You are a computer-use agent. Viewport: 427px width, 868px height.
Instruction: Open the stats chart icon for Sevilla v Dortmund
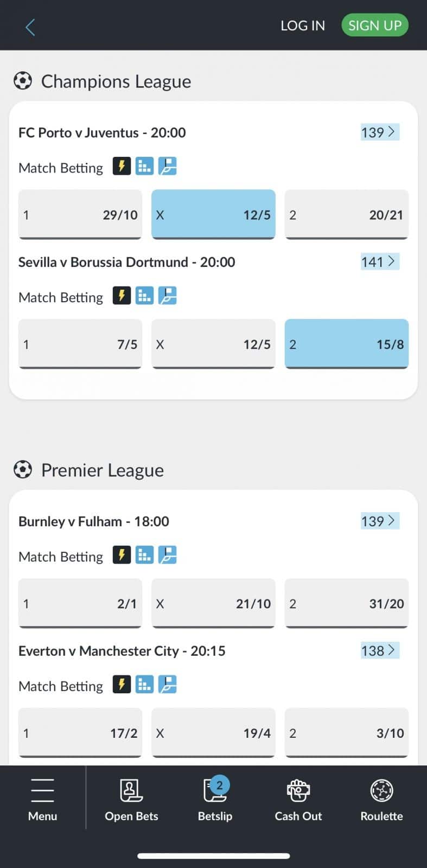click(x=144, y=296)
